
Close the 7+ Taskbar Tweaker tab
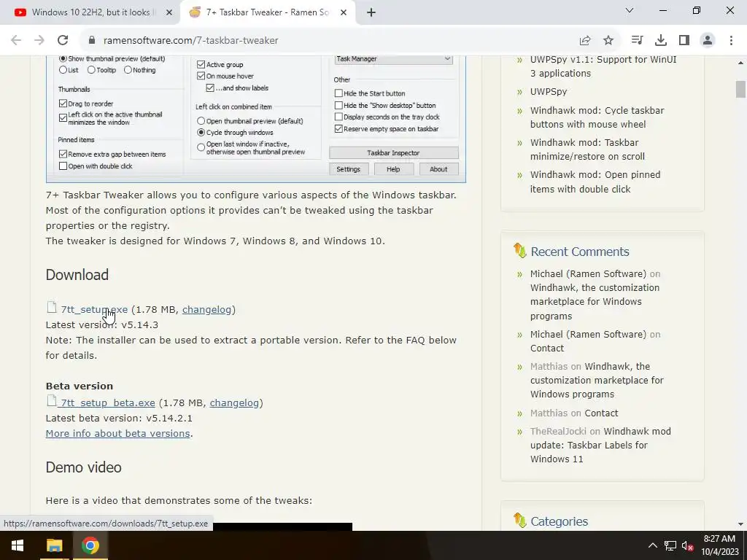click(344, 12)
